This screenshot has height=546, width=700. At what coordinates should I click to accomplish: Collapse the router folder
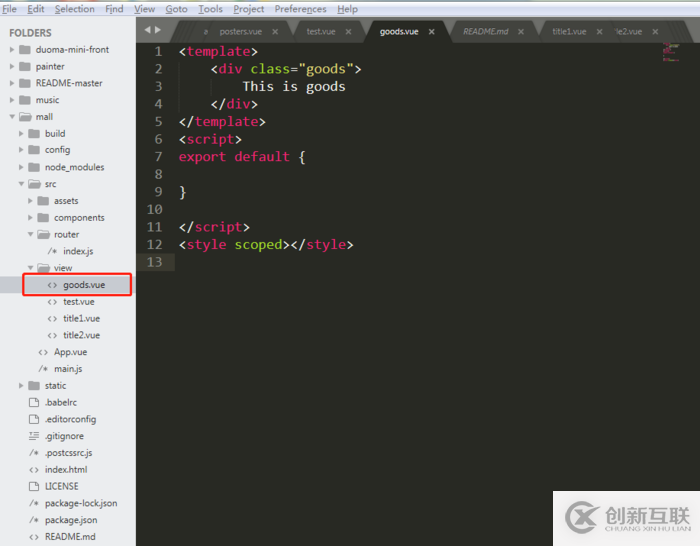coord(30,234)
